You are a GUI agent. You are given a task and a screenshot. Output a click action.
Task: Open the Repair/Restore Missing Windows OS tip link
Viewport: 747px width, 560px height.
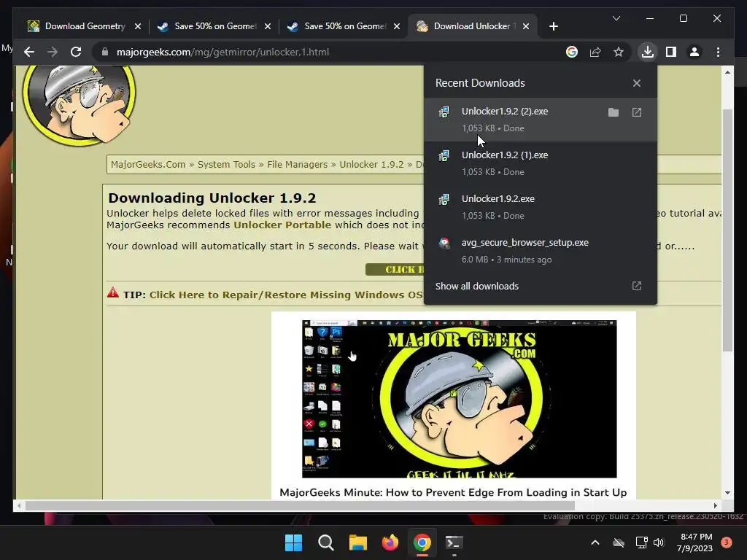tap(286, 295)
